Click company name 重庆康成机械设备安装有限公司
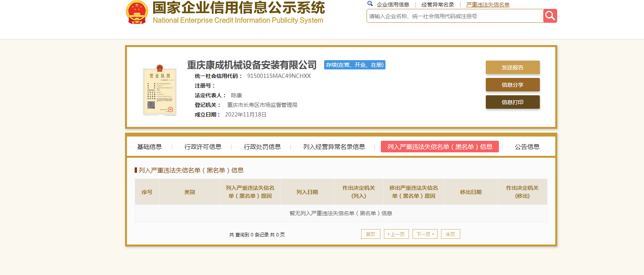 [x=252, y=65]
